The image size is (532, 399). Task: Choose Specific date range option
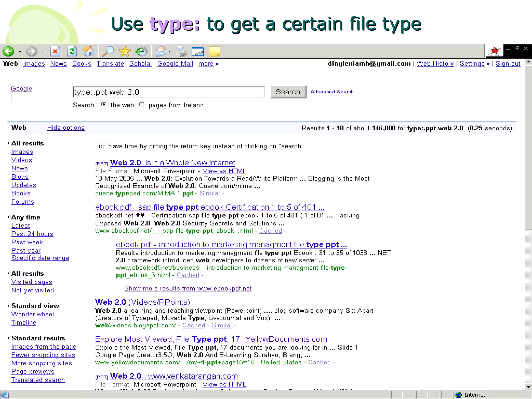40,258
